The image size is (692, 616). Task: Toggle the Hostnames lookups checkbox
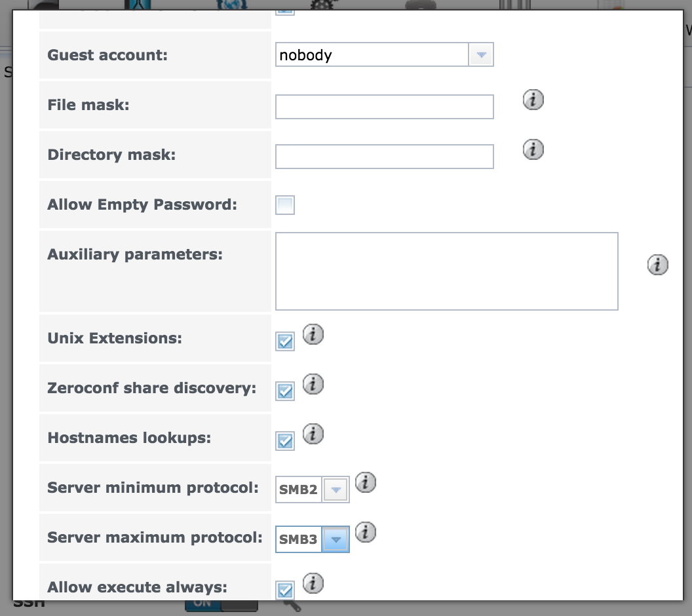pyautogui.click(x=285, y=441)
